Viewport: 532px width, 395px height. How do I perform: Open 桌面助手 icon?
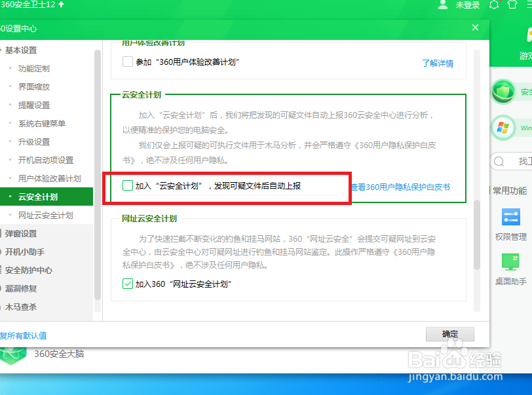(510, 261)
